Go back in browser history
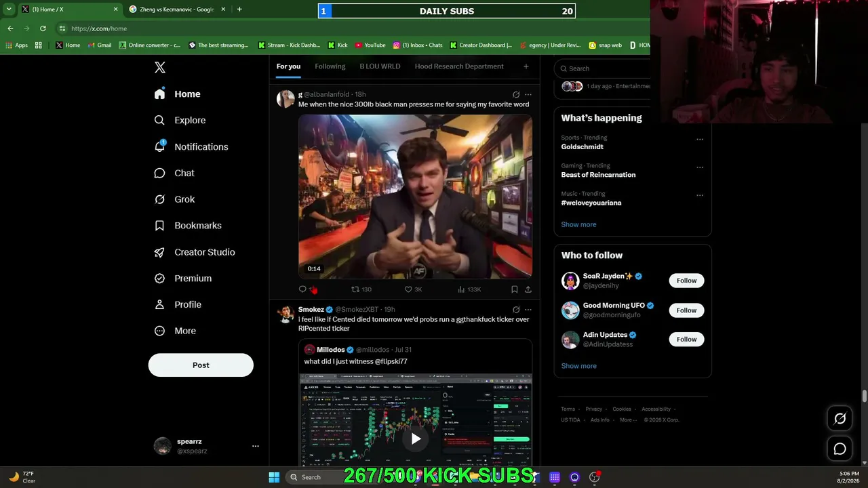 point(10,28)
